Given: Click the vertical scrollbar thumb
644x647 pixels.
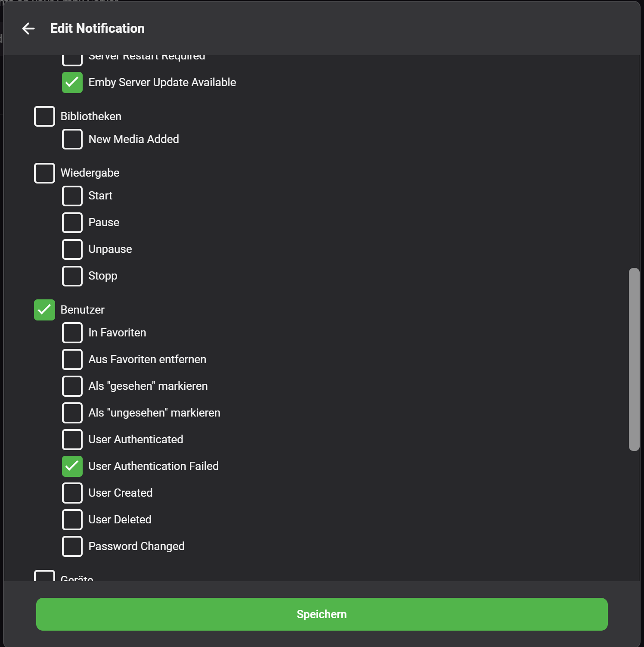Looking at the screenshot, I should click(x=634, y=359).
